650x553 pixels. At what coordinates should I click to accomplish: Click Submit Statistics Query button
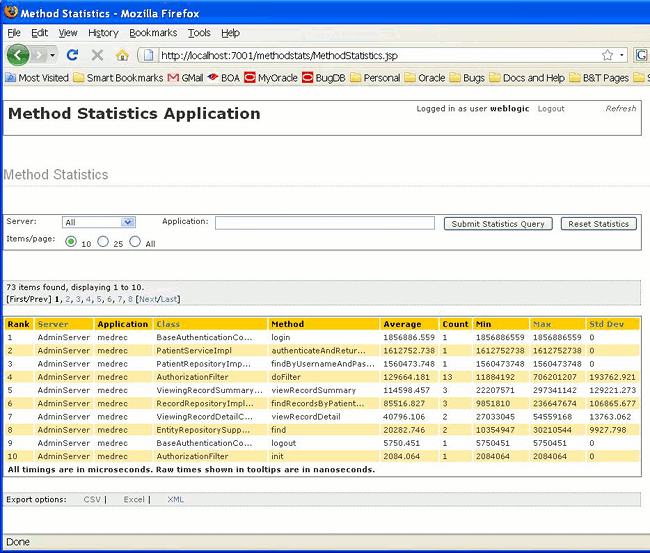(498, 224)
